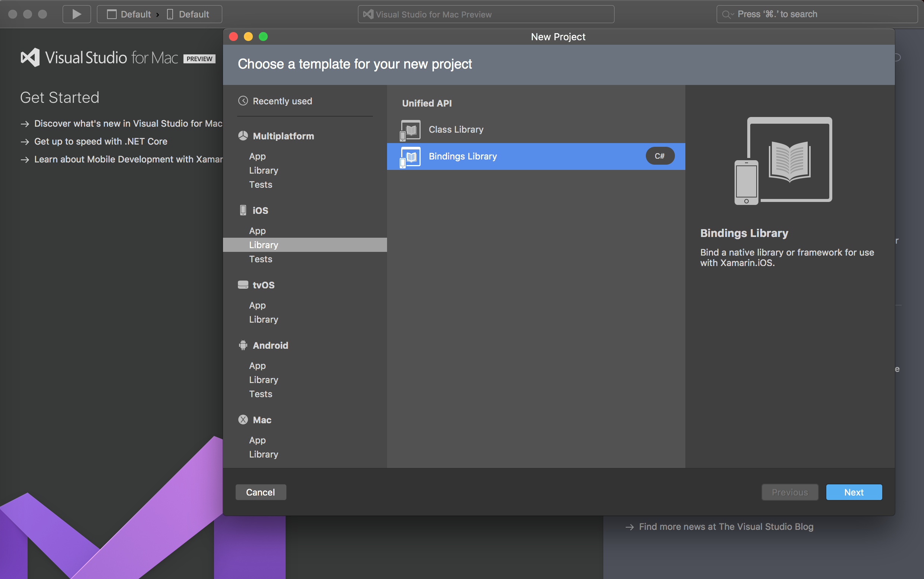Click the Android robot icon
924x579 pixels.
[x=243, y=345]
